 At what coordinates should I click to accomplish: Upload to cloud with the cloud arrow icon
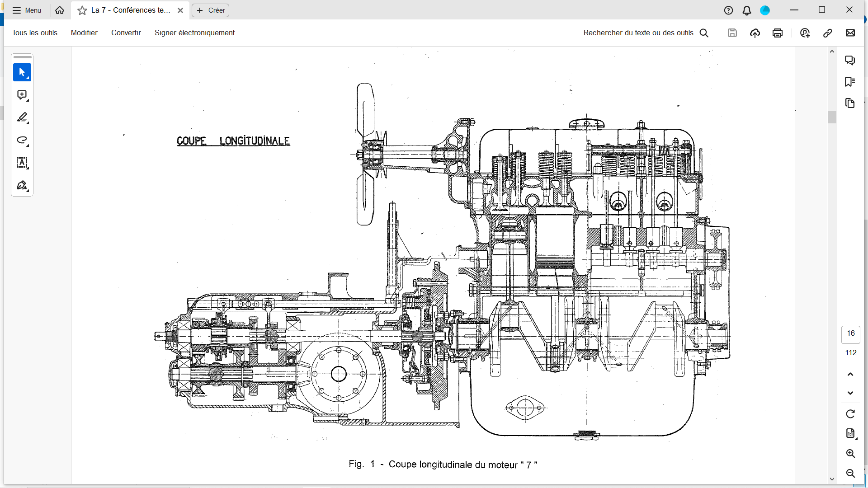tap(755, 33)
